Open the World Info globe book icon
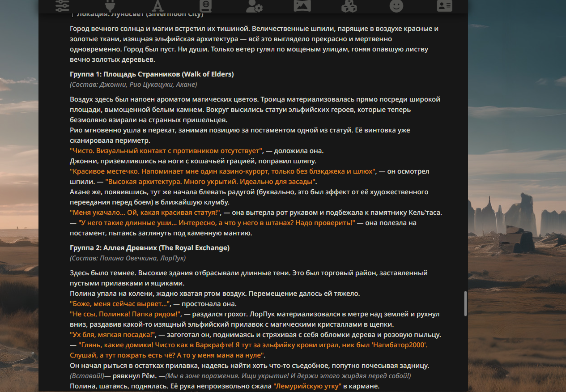This screenshot has height=392, width=566. [x=205, y=5]
